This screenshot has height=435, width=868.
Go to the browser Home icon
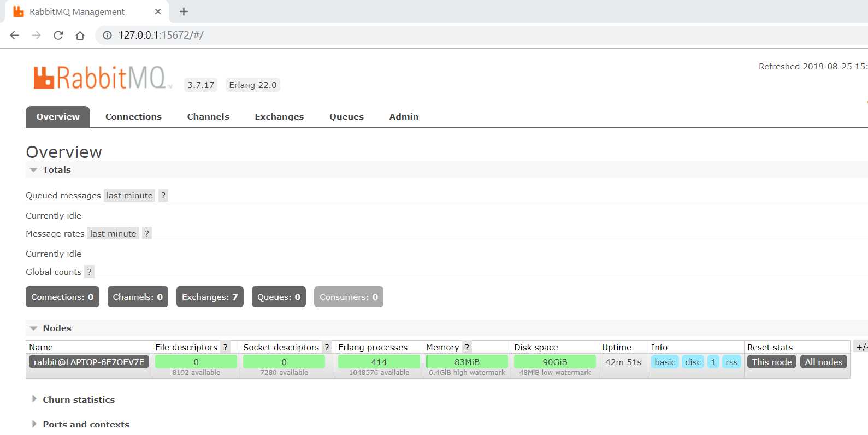point(80,35)
